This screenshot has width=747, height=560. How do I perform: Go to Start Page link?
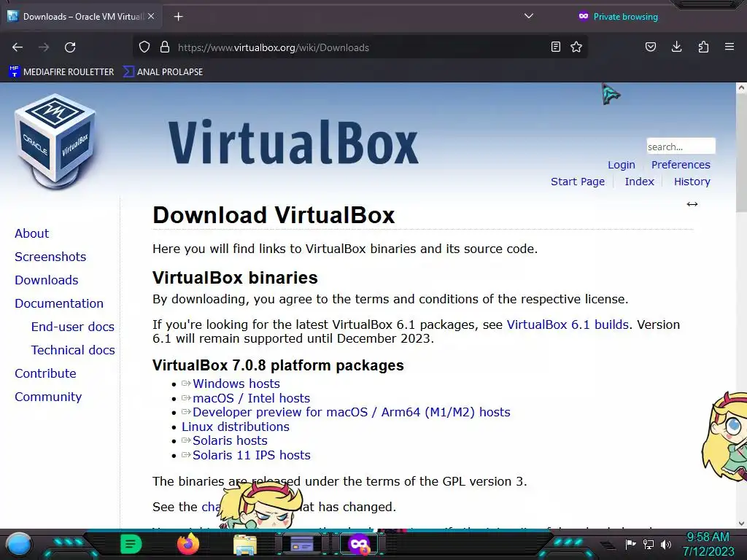[x=578, y=182]
